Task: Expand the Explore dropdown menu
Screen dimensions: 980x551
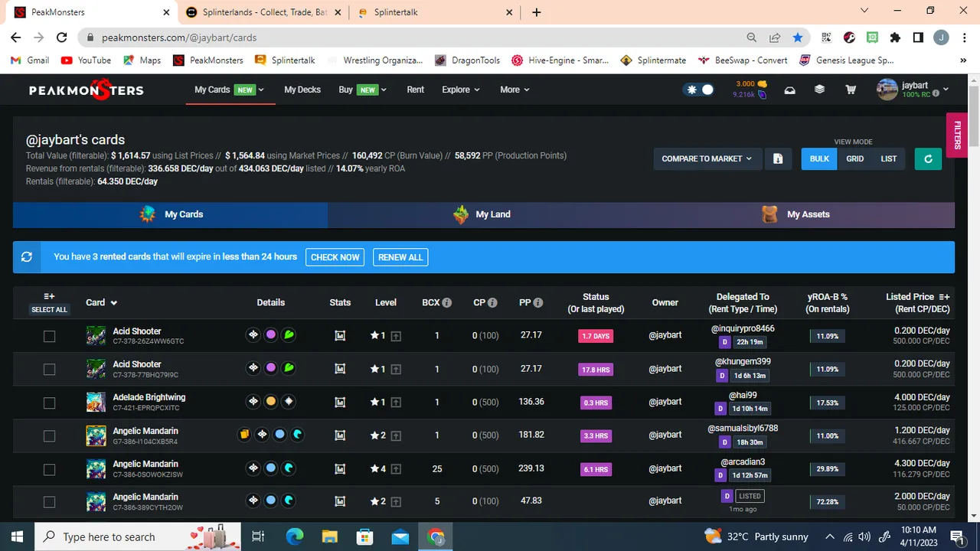Action: pyautogui.click(x=461, y=90)
